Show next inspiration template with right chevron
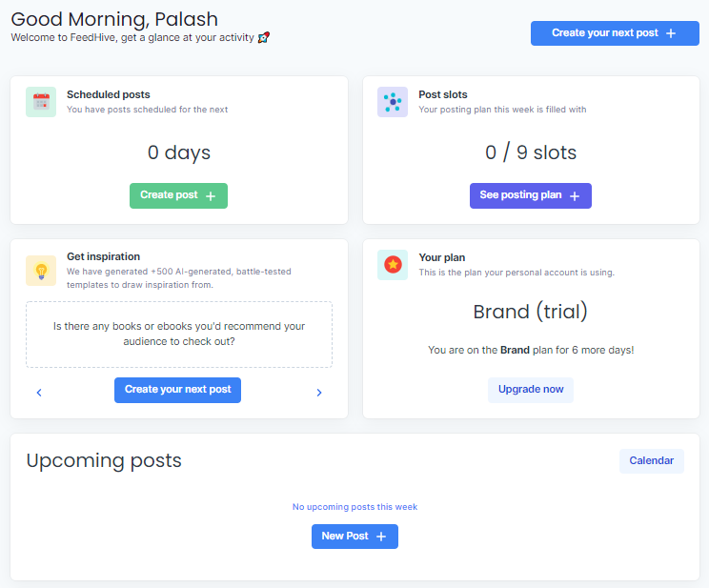Image resolution: width=709 pixels, height=588 pixels. pyautogui.click(x=319, y=393)
